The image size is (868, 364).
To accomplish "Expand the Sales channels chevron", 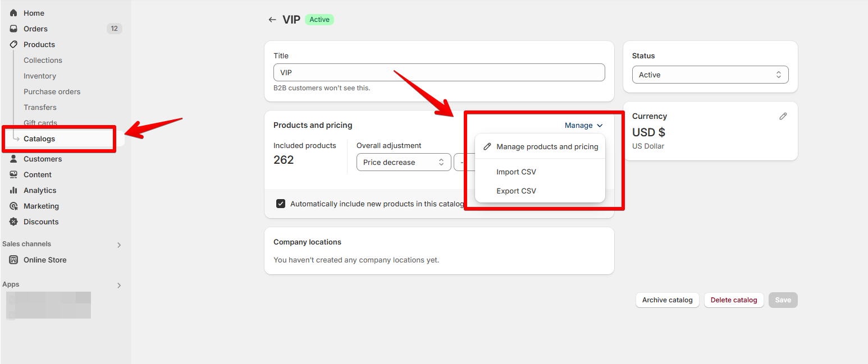I will (119, 245).
